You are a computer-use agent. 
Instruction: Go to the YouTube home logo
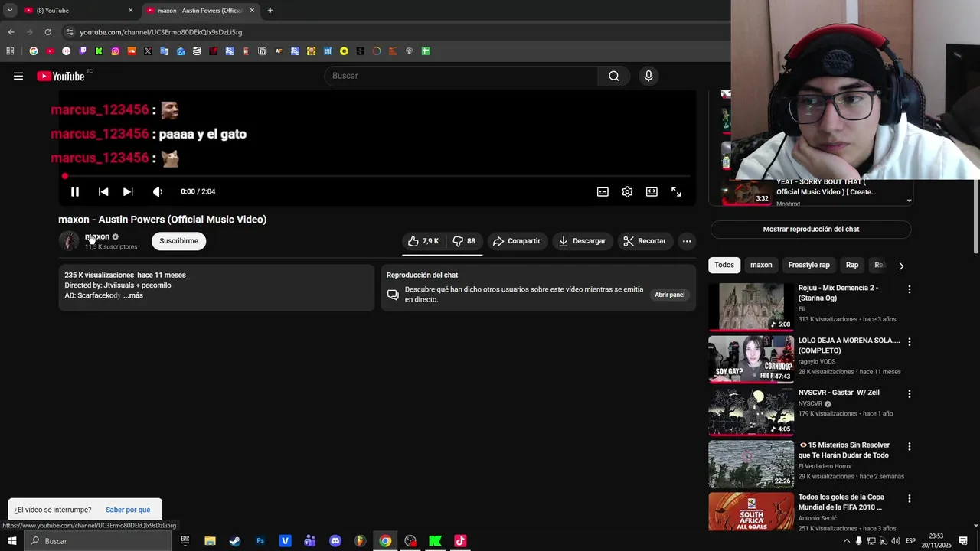click(60, 76)
